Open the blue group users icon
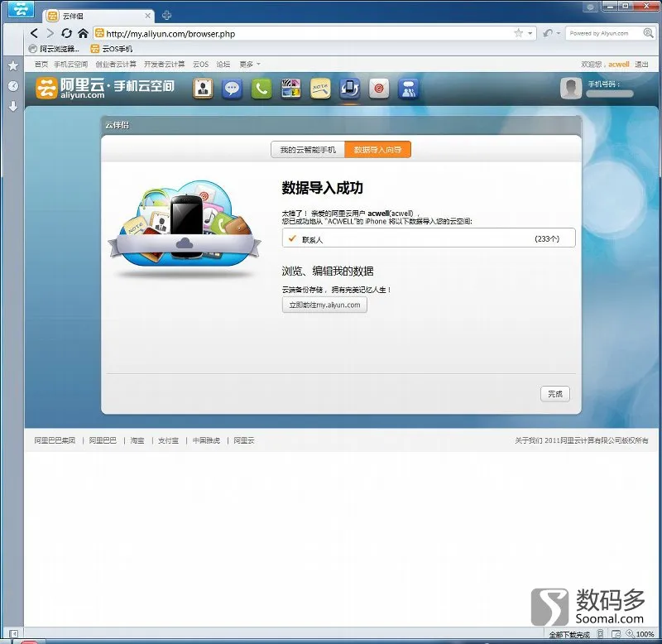The width and height of the screenshot is (662, 644). coord(408,89)
